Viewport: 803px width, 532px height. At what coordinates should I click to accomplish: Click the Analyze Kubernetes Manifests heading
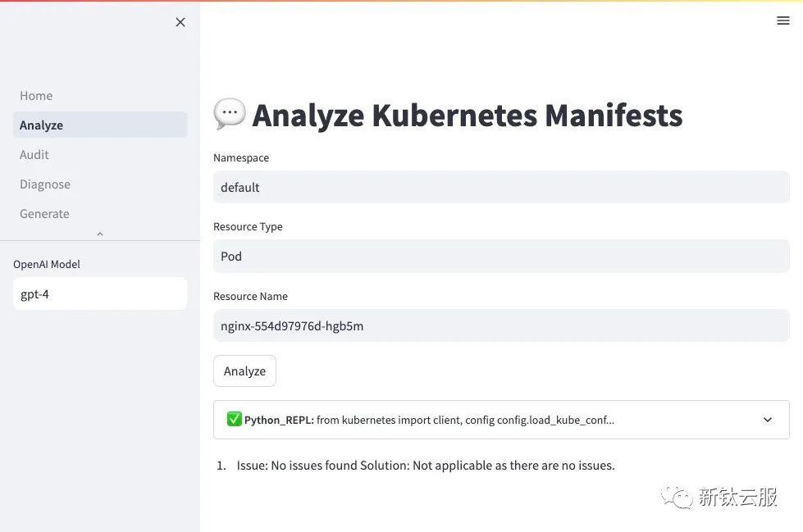468,116
